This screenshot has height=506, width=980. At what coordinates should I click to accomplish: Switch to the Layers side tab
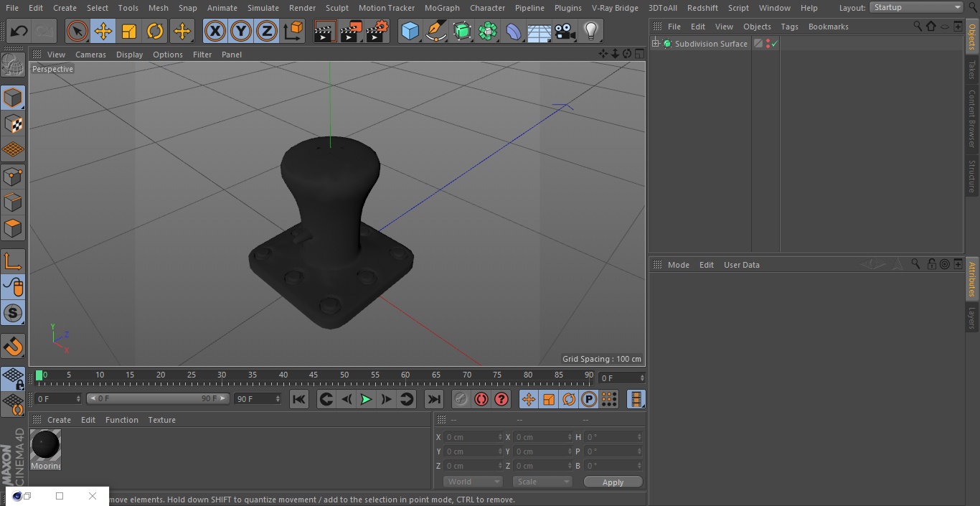tap(972, 317)
